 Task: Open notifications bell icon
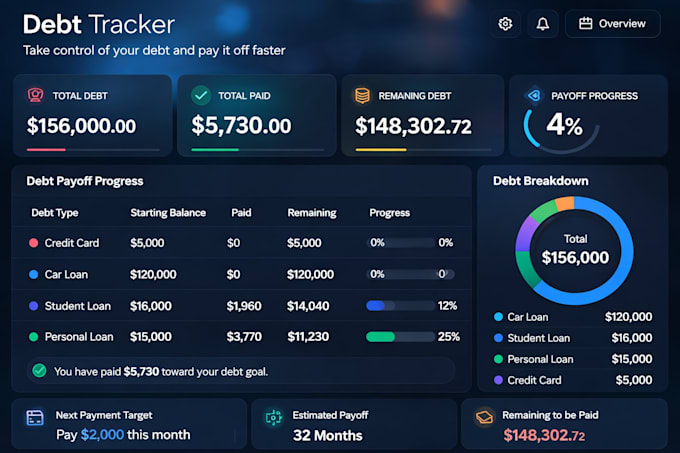pos(543,24)
